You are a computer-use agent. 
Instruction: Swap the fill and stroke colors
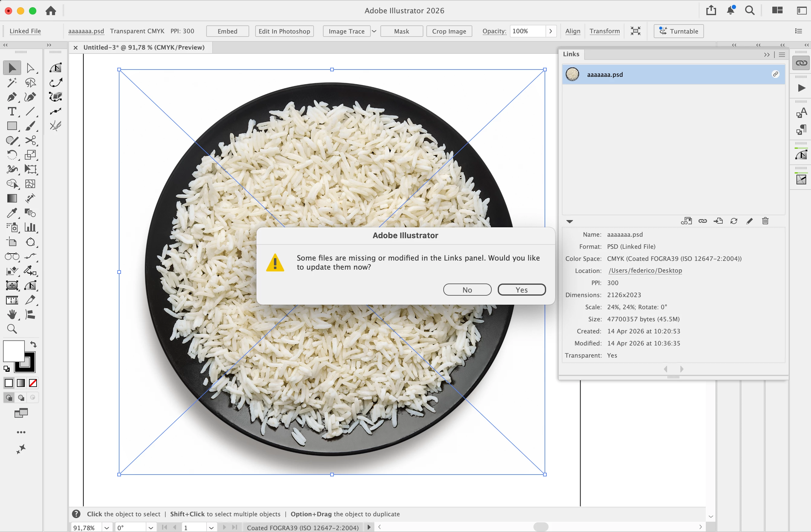coord(33,344)
